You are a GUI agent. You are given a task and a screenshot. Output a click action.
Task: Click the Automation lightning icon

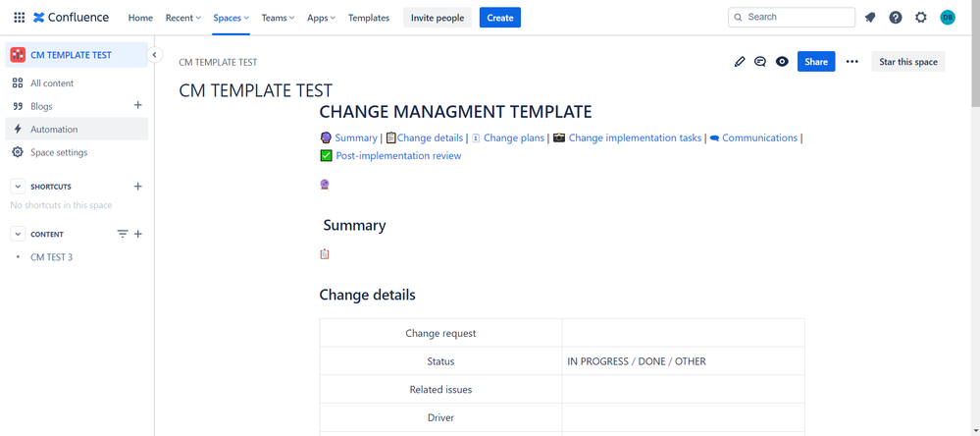pyautogui.click(x=18, y=130)
